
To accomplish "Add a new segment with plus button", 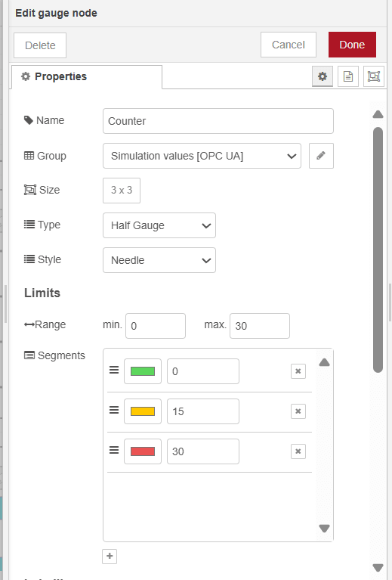I will 110,556.
